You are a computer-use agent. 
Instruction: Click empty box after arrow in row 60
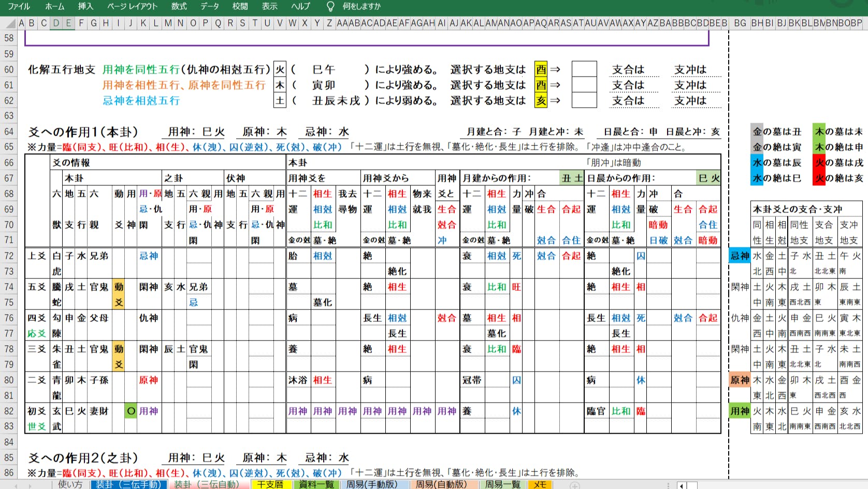point(584,69)
